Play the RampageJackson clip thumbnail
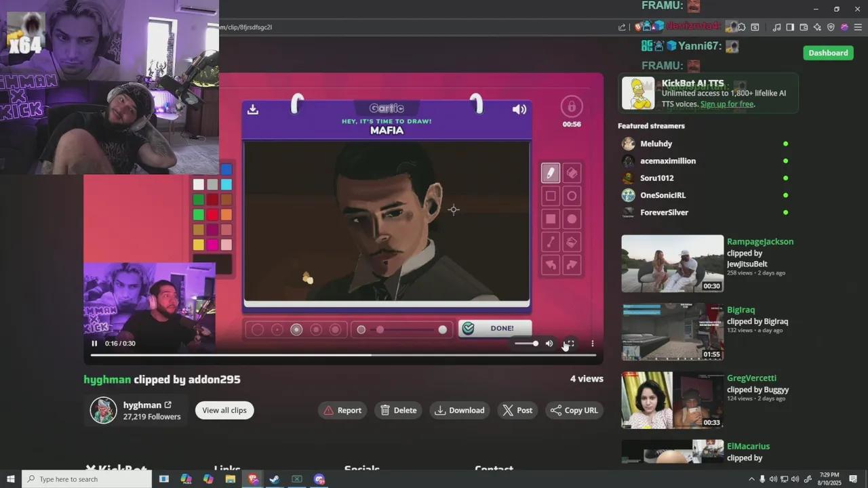 [x=672, y=264]
